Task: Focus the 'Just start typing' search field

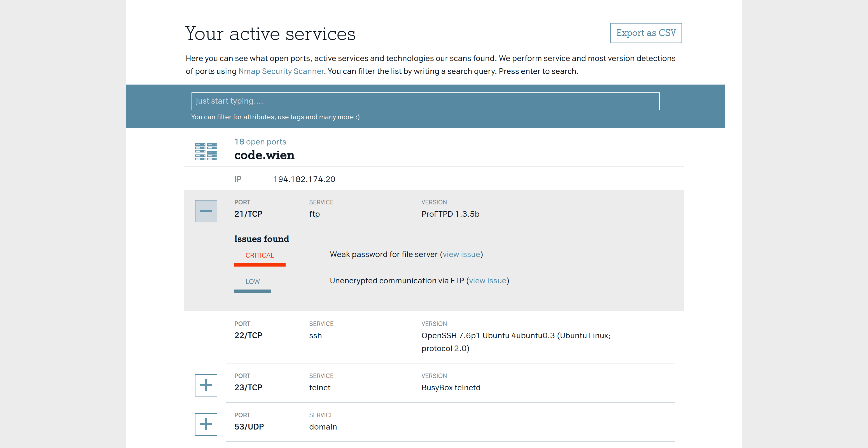Action: (425, 101)
